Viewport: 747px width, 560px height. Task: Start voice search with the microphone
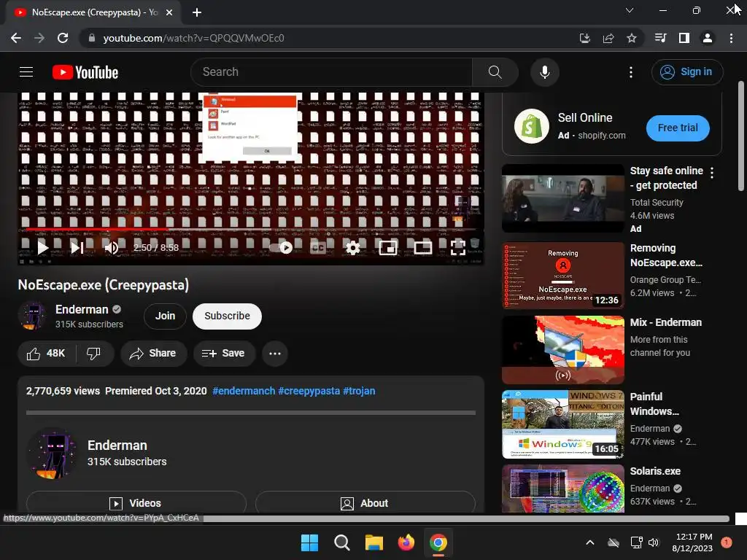(x=544, y=72)
